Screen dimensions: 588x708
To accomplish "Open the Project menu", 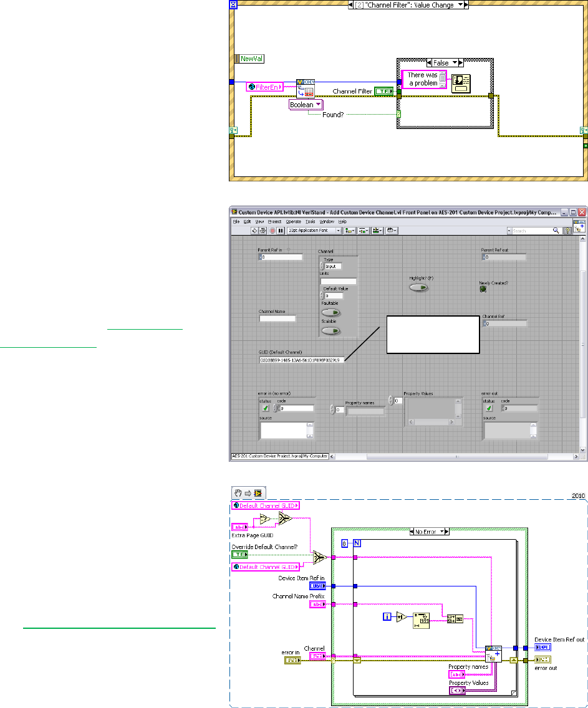I will 274,222.
